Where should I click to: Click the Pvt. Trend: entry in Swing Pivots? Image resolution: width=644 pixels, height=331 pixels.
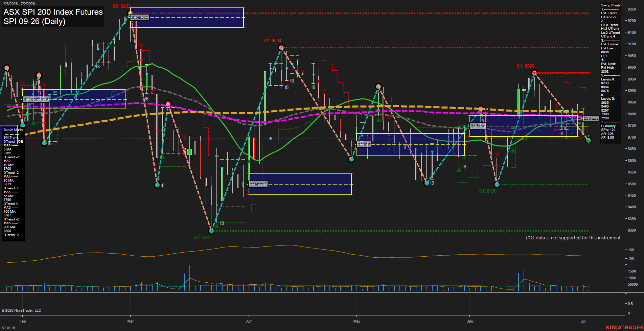point(609,13)
